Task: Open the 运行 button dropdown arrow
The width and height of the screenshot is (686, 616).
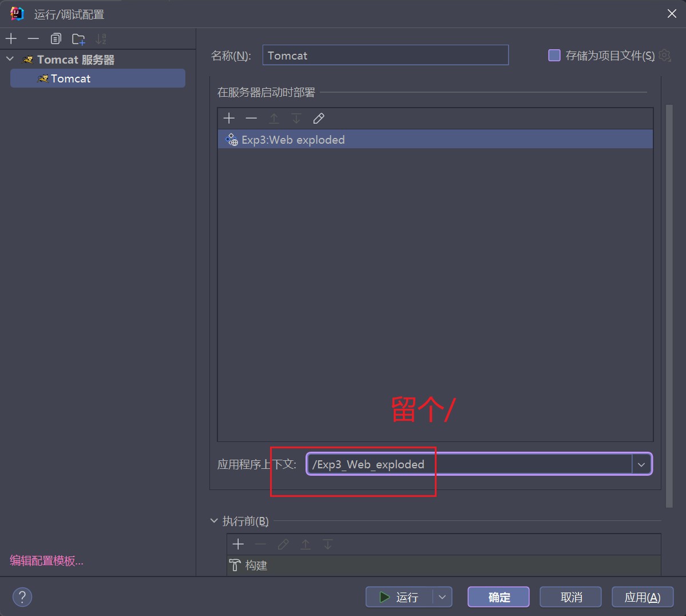Action: (x=442, y=597)
